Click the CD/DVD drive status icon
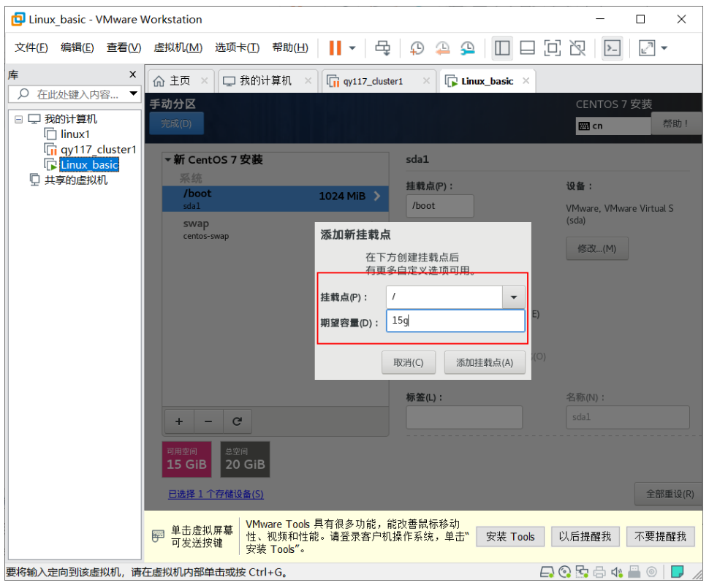The height and width of the screenshot is (588, 709). pos(565,572)
